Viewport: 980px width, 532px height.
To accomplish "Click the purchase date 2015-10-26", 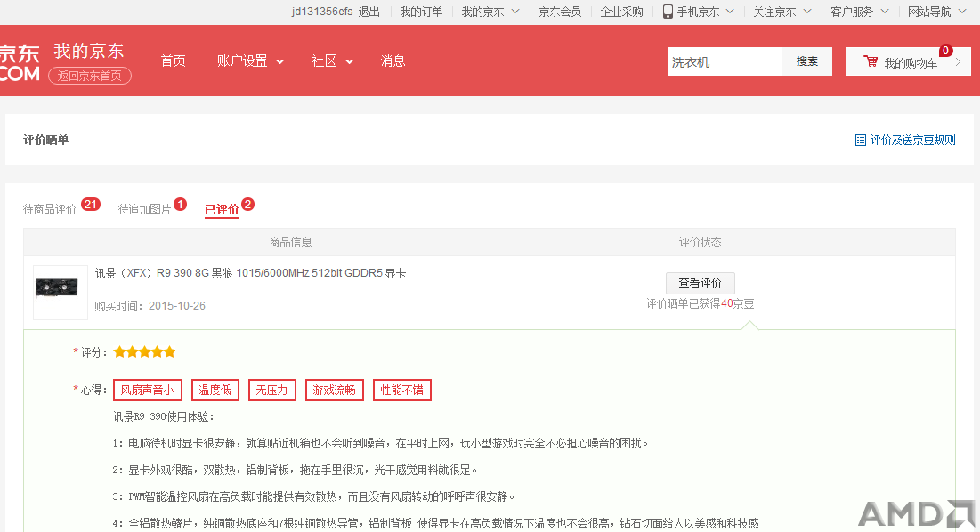I will [177, 306].
